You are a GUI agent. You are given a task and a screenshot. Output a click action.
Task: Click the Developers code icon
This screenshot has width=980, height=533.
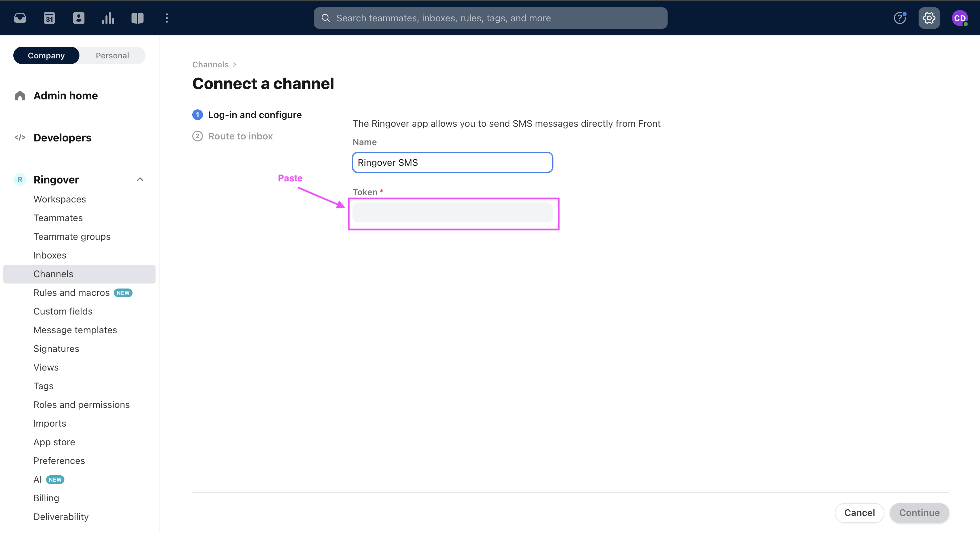[20, 138]
